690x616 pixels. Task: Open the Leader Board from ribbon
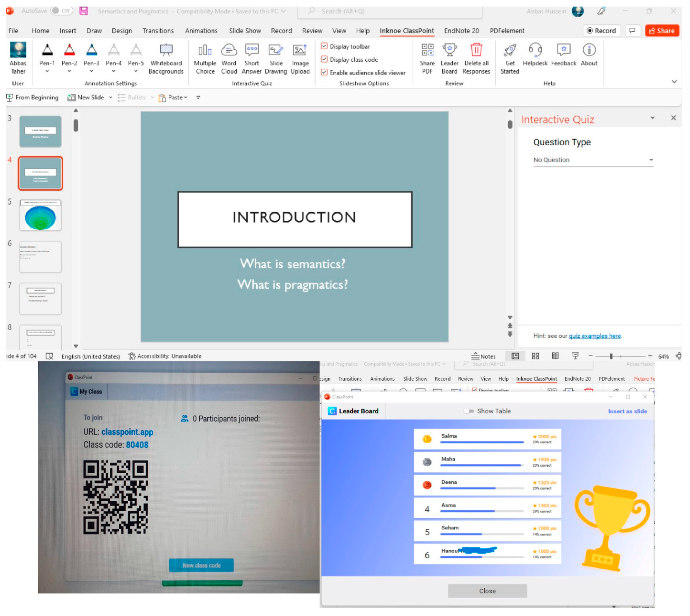[x=449, y=50]
